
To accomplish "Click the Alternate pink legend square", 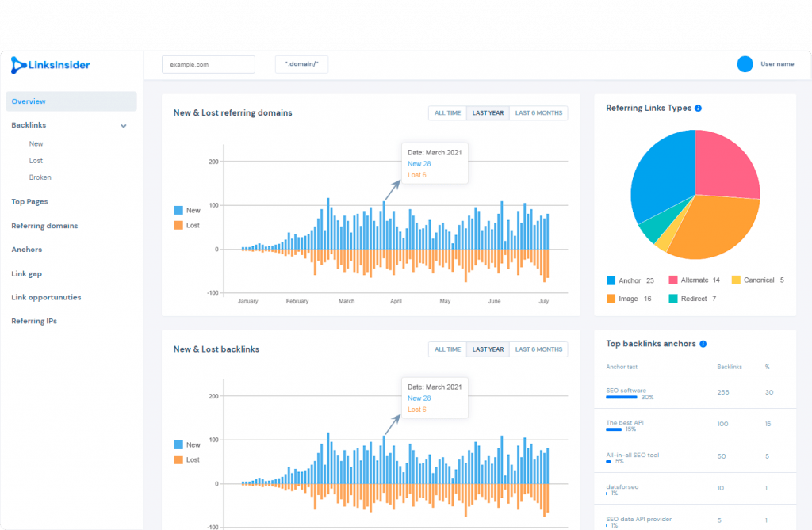I will click(x=673, y=280).
